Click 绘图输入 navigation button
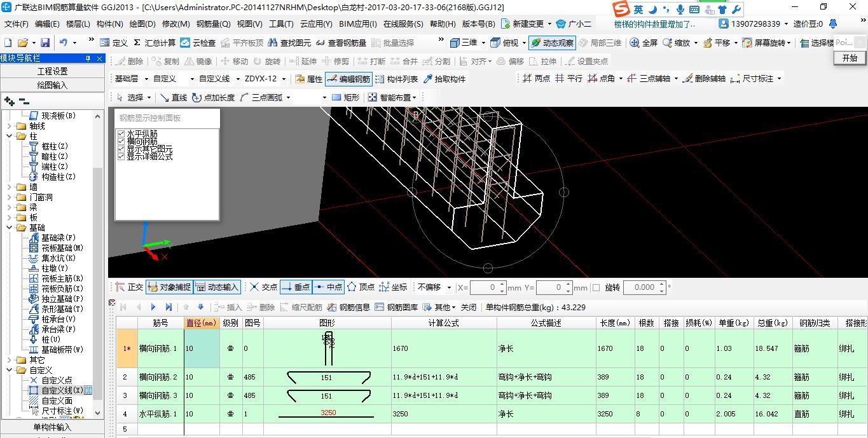868x438 pixels. 52,85
